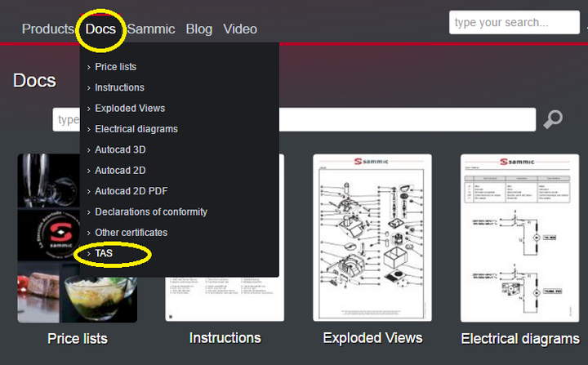The height and width of the screenshot is (365, 588).
Task: Click the Price lists caption link
Action: 78,338
